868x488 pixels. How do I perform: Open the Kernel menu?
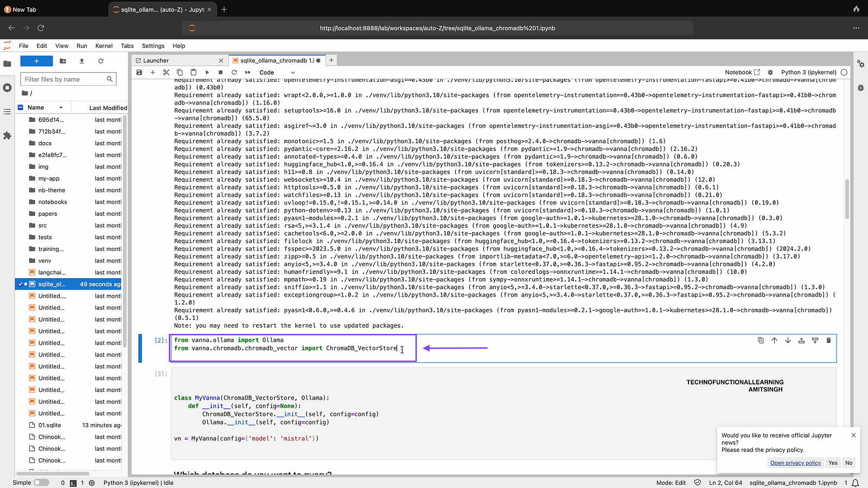click(x=104, y=46)
